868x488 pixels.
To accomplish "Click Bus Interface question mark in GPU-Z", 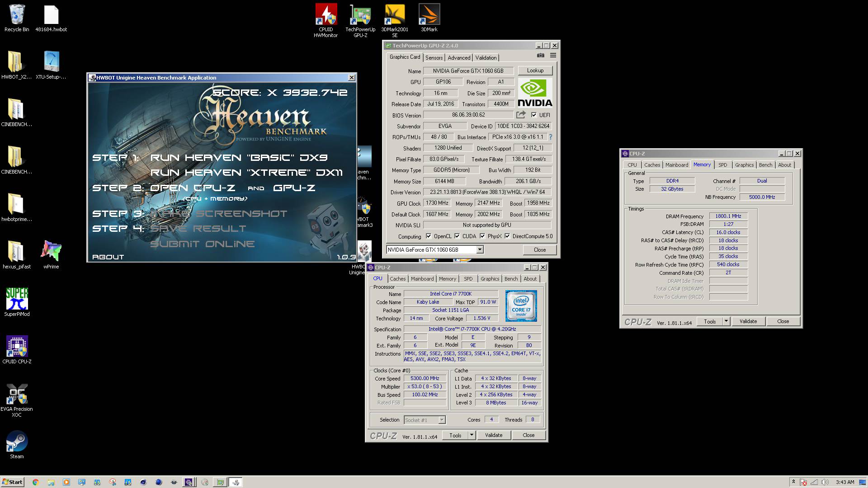I will 550,137.
